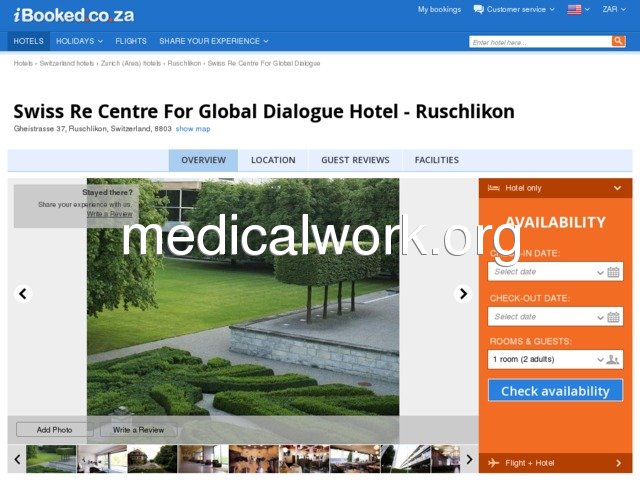Click the iBooked.co.za logo
Viewport: 640px width, 480px height.
(x=74, y=16)
